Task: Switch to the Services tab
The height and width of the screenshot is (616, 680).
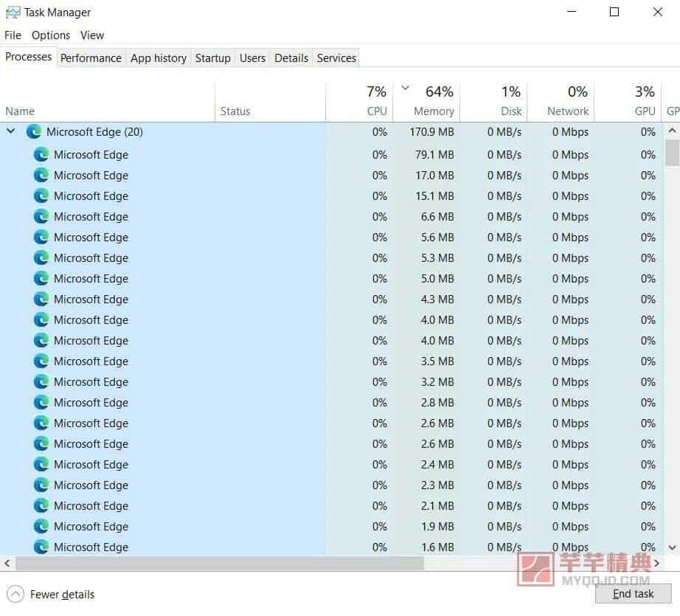Action: pyautogui.click(x=336, y=58)
